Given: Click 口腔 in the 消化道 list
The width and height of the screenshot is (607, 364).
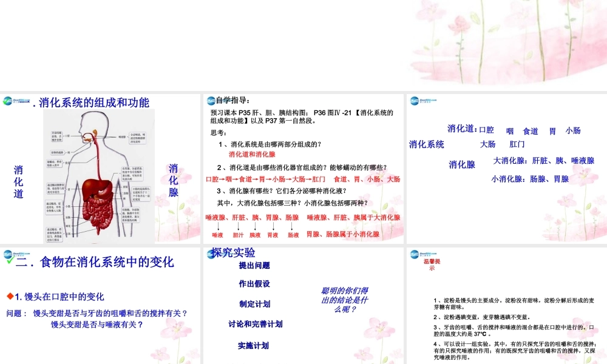Looking at the screenshot, I should tap(486, 130).
